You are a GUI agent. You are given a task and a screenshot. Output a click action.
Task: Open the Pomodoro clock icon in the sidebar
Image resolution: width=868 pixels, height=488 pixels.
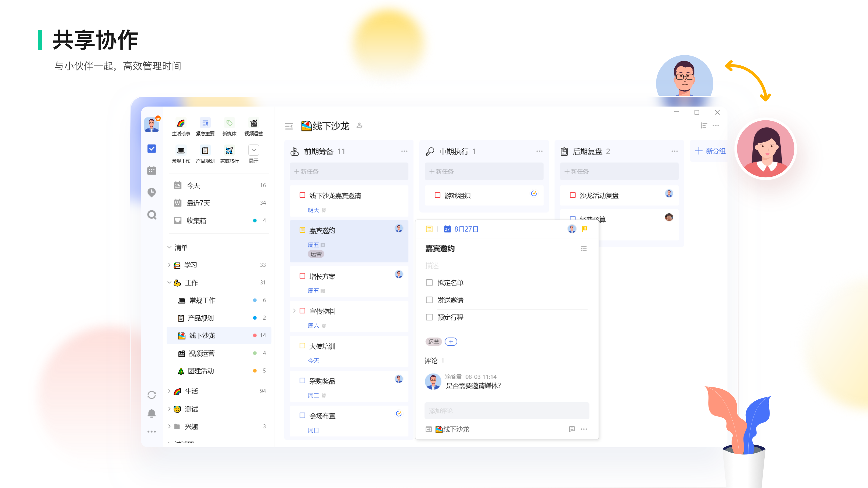(152, 192)
